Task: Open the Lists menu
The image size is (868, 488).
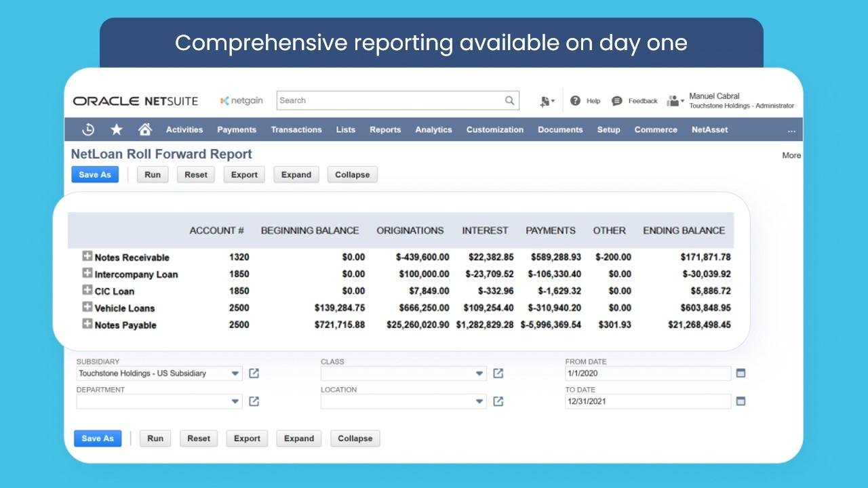Action: click(346, 129)
